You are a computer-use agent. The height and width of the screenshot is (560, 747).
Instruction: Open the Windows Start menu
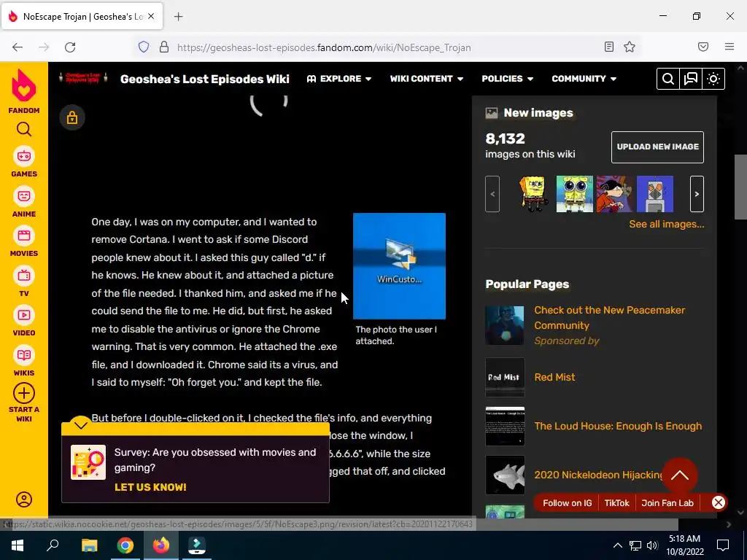point(18,545)
